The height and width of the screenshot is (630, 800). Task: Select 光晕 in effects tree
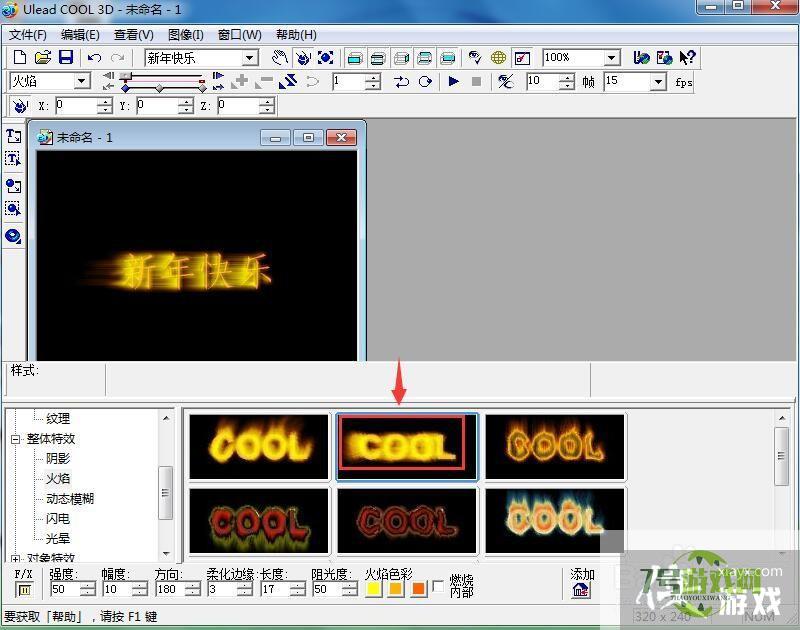tap(58, 539)
